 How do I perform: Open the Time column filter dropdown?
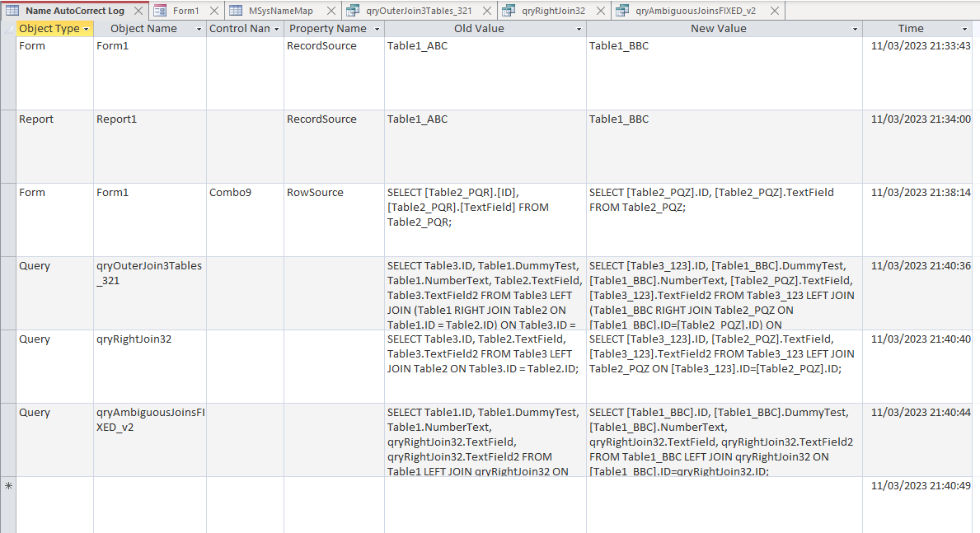tap(964, 30)
